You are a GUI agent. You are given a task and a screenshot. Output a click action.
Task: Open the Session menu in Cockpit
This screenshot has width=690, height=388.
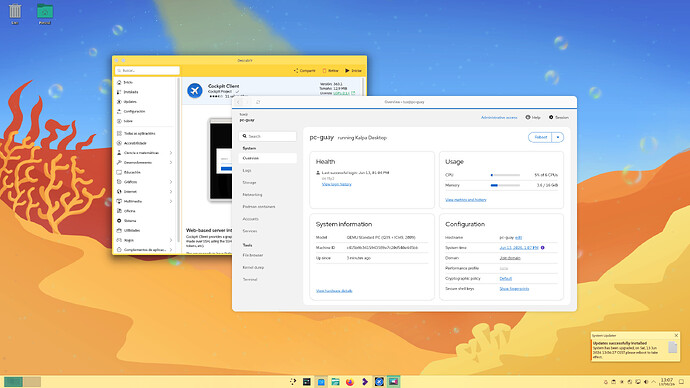pos(558,117)
